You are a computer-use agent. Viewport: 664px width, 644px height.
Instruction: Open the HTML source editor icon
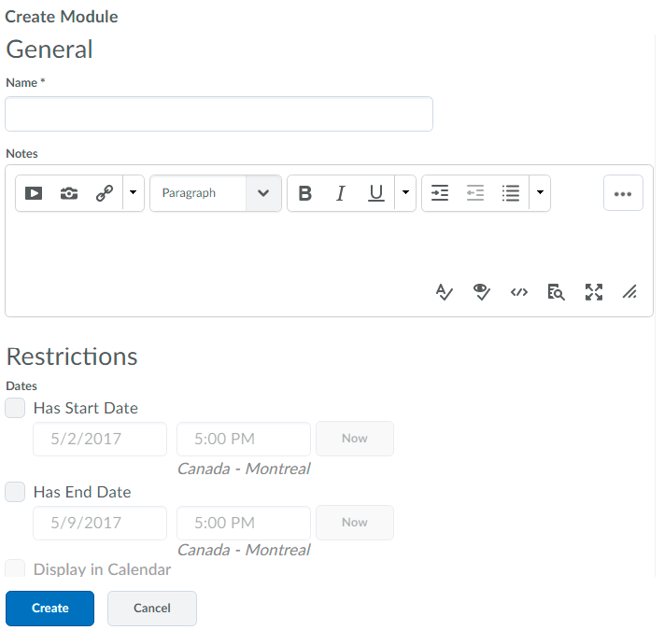519,292
